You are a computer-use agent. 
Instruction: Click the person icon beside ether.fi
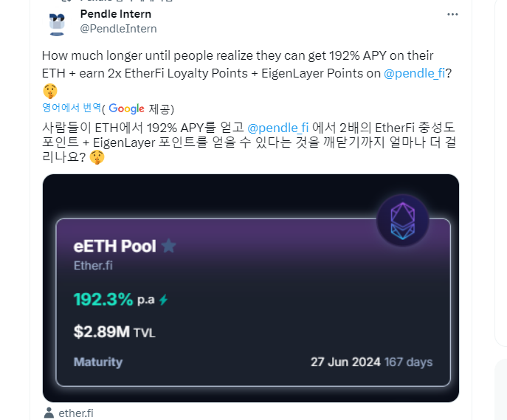(49, 413)
